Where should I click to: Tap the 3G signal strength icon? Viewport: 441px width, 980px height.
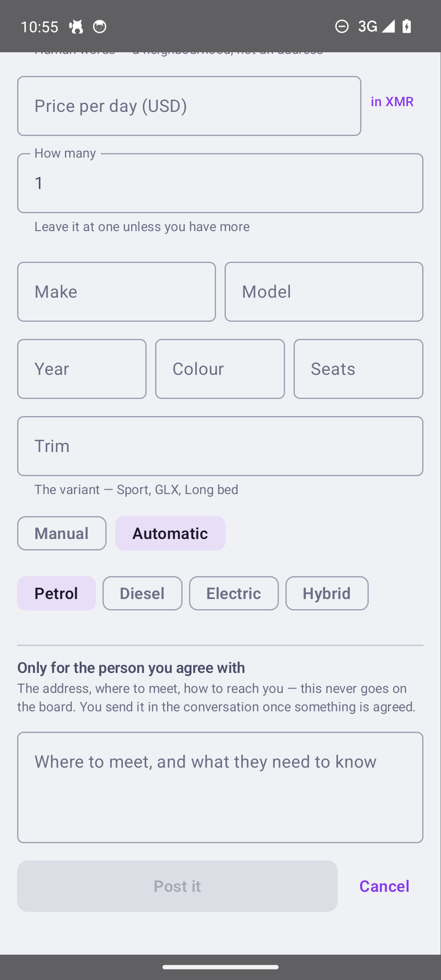(376, 27)
